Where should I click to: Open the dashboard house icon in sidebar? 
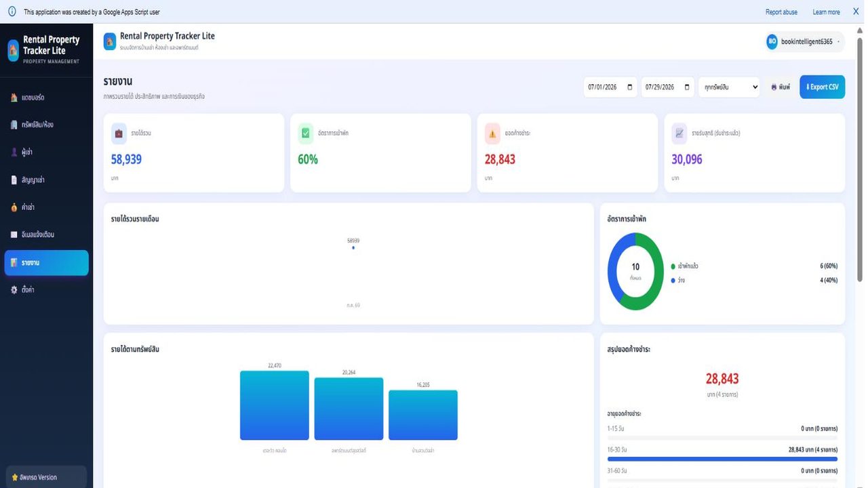[14, 98]
